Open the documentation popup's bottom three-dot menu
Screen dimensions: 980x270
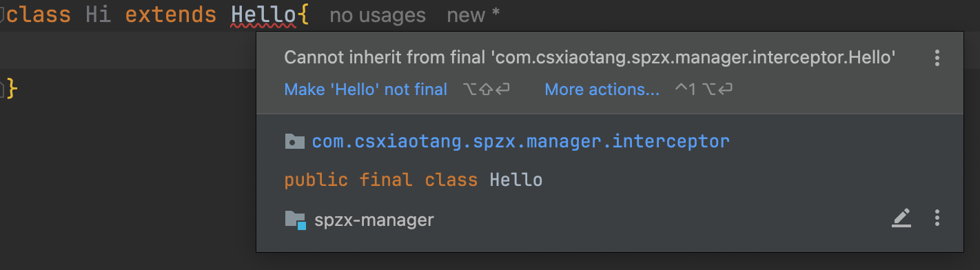tap(937, 219)
